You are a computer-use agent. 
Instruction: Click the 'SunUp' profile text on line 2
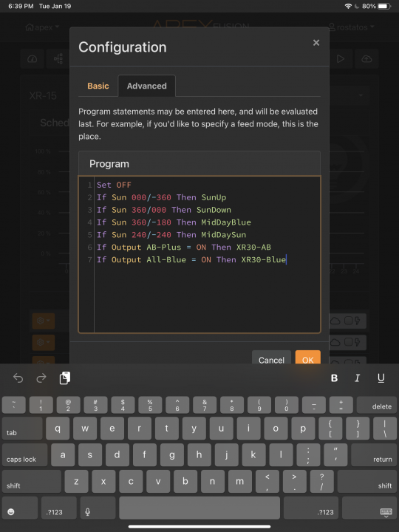tap(214, 197)
